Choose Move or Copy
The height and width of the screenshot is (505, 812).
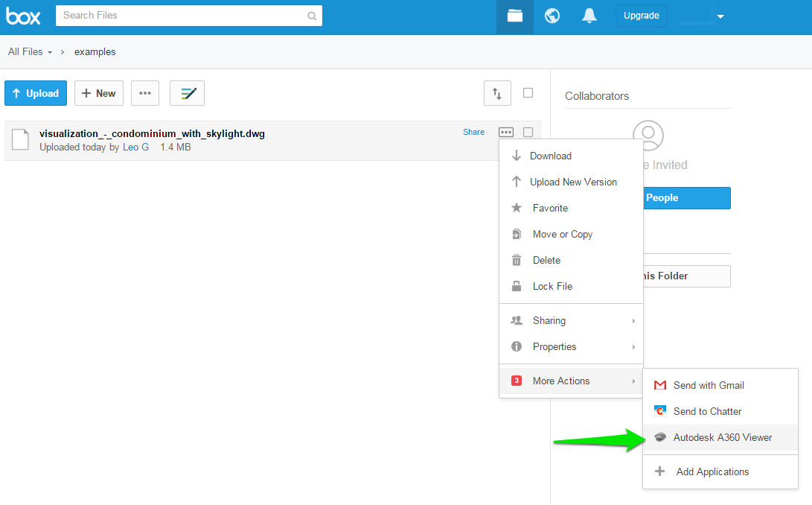[x=571, y=235]
